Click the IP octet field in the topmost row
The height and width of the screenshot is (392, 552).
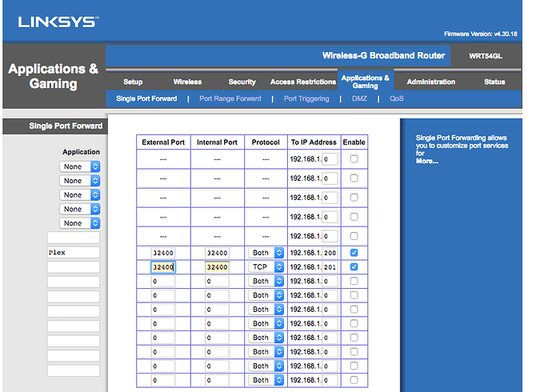pos(330,159)
